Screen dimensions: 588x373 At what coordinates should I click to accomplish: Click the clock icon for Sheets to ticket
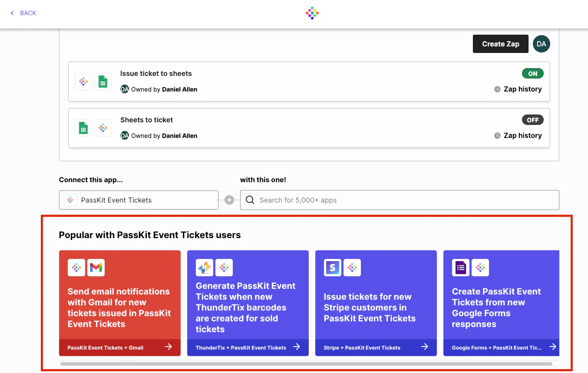[497, 136]
